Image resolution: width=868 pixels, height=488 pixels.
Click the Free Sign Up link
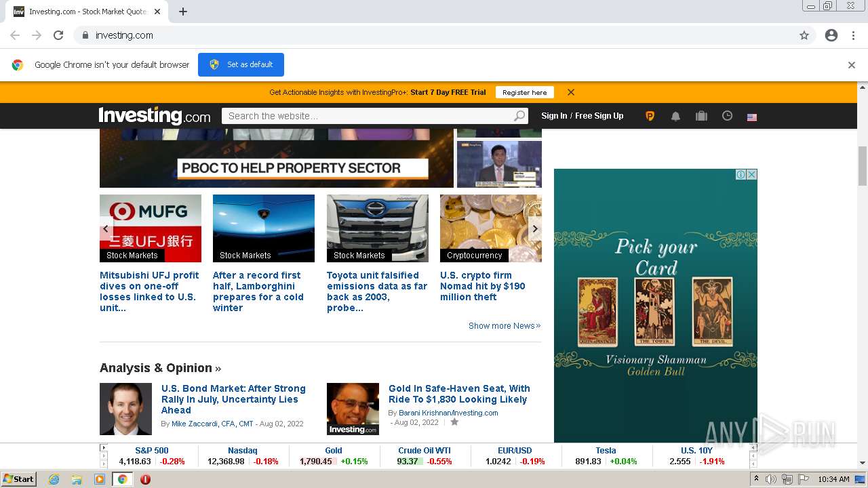point(599,116)
